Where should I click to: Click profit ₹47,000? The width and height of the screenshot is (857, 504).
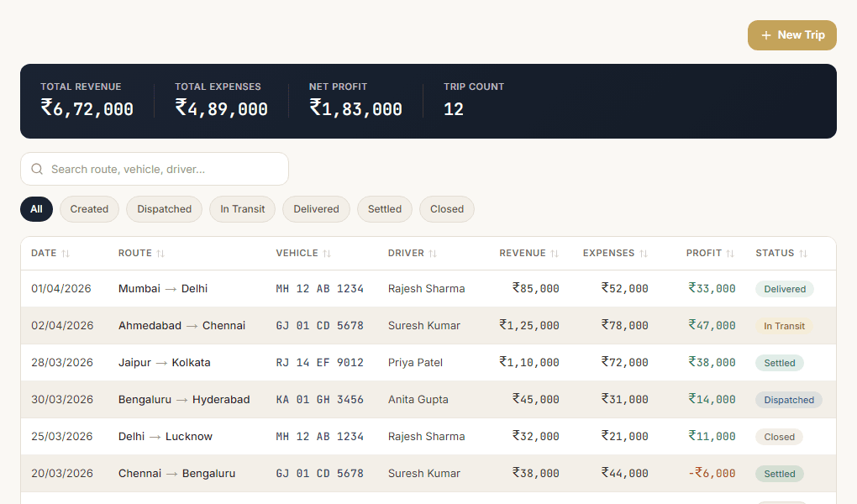[712, 325]
